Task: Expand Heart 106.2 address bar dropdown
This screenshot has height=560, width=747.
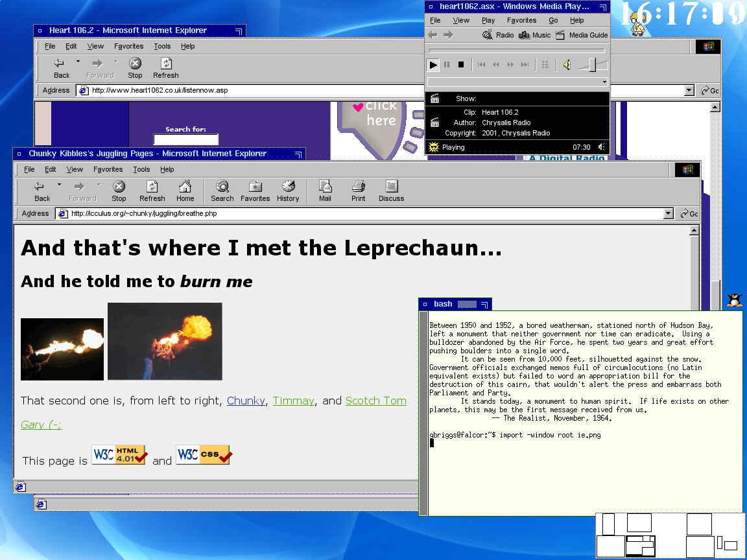Action: pos(689,91)
